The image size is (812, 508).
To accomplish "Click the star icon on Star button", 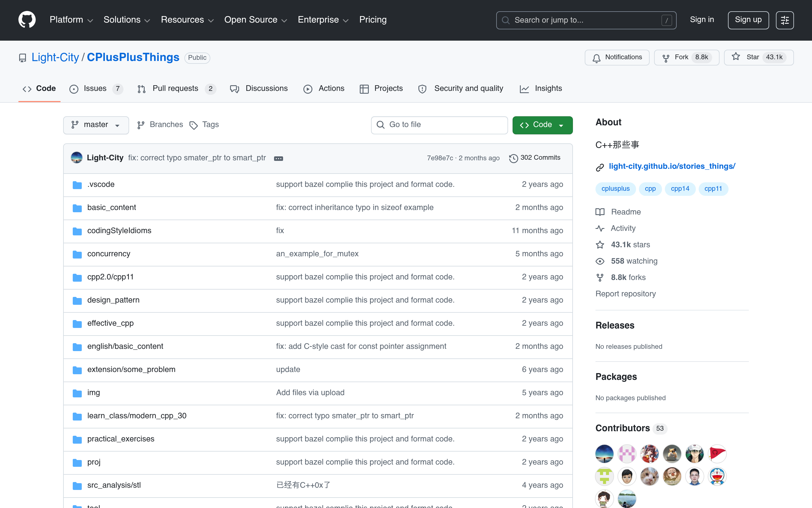I will 736,57.
